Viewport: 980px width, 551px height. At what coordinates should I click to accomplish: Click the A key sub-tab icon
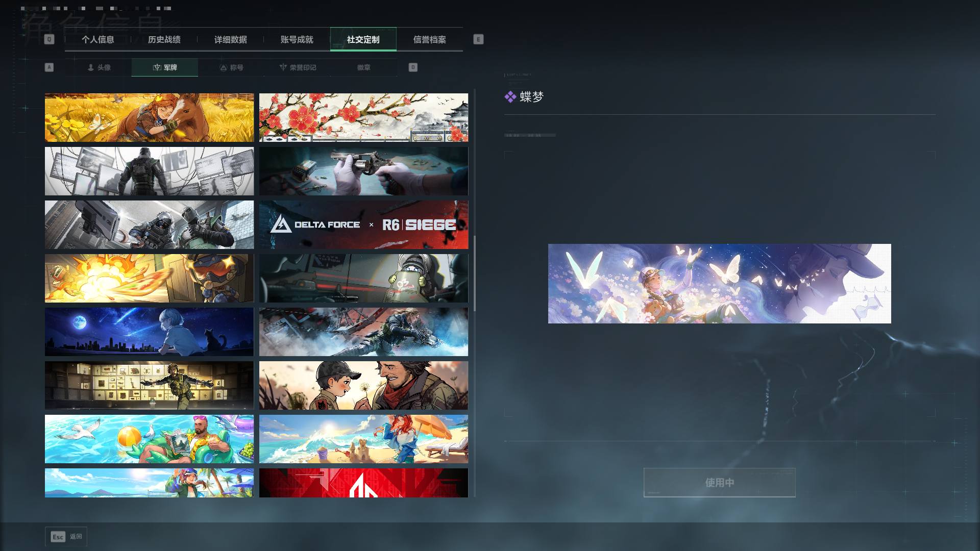tap(49, 67)
